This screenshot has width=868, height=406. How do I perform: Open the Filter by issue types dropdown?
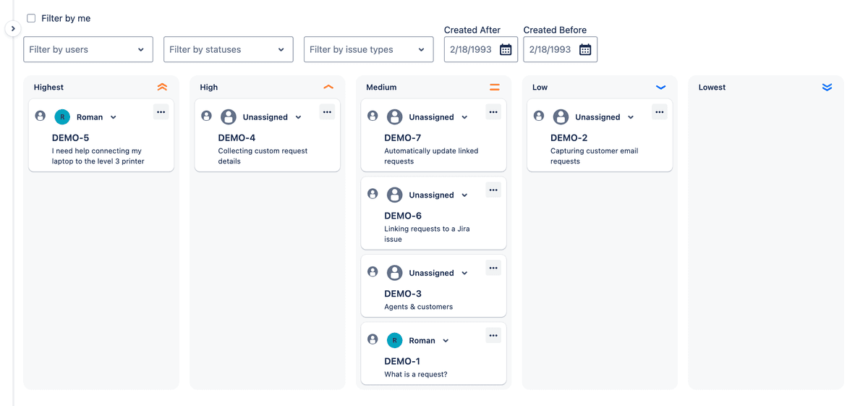(369, 49)
